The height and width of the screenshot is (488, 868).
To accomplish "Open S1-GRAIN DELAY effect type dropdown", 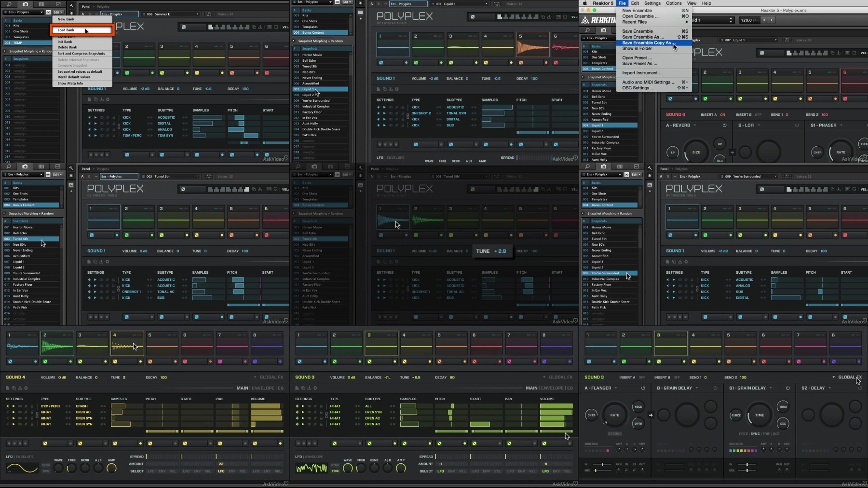I will [x=771, y=388].
